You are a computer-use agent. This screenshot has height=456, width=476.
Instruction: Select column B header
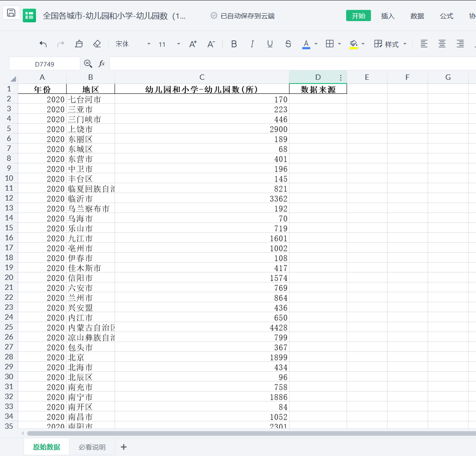tap(91, 77)
